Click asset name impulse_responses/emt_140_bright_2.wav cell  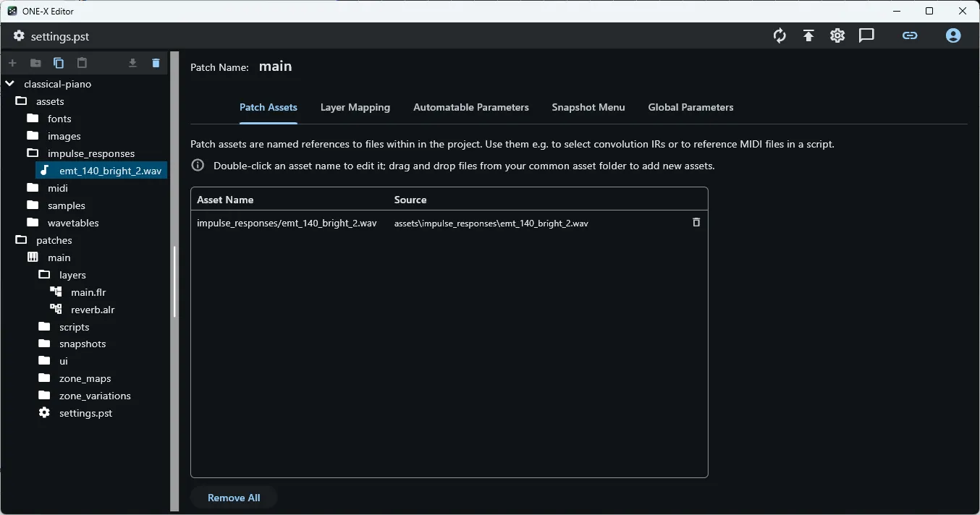pos(287,224)
